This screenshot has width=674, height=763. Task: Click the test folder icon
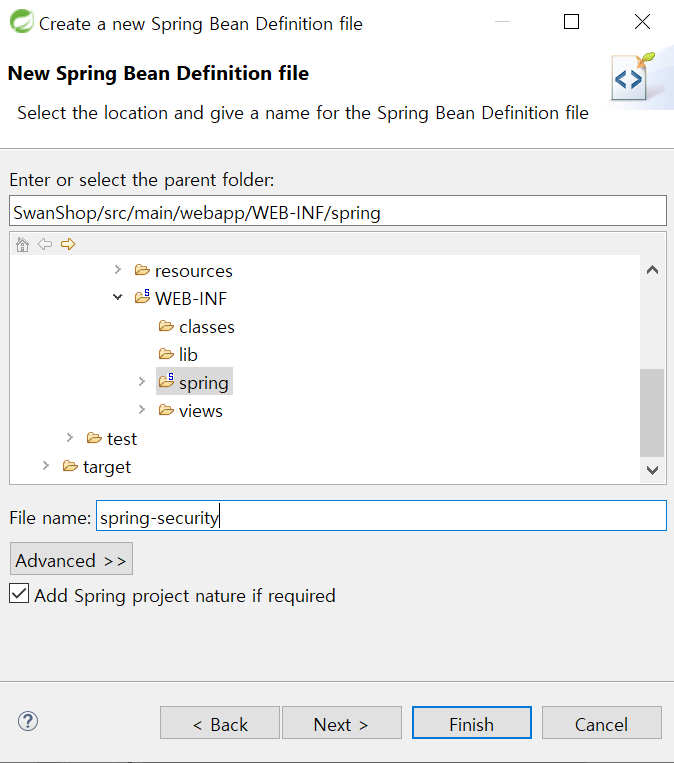pos(94,438)
